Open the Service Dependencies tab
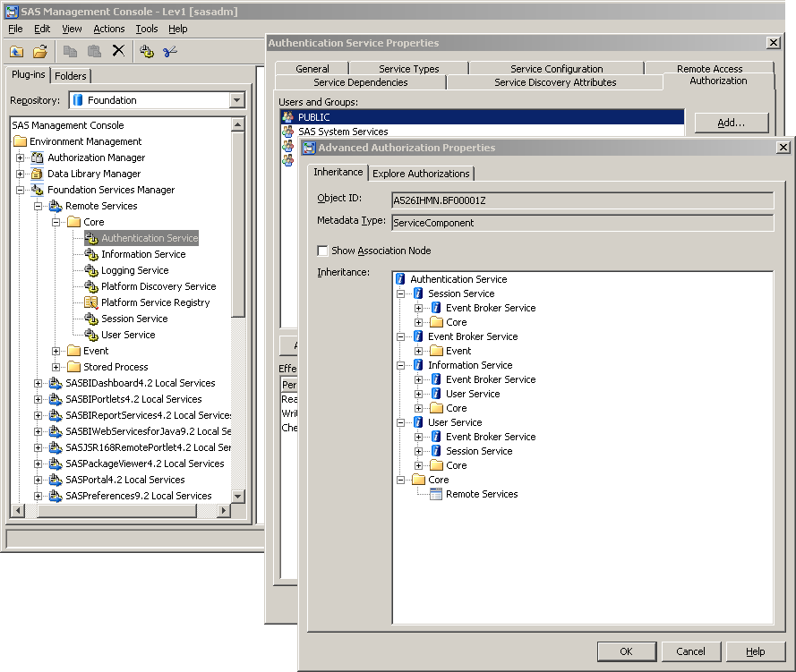Screen dimensions: 796x672 (x=361, y=82)
